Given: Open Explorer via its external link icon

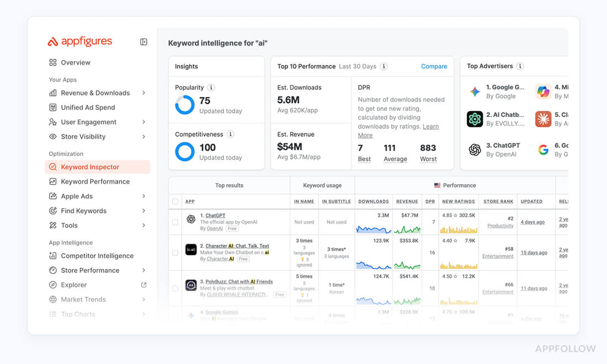Looking at the screenshot, I should click(143, 285).
